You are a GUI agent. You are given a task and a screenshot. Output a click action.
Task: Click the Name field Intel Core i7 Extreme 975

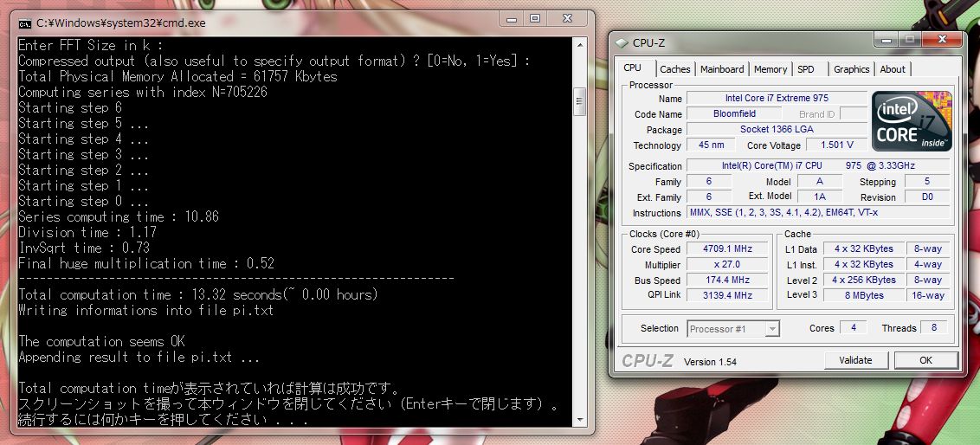click(777, 98)
